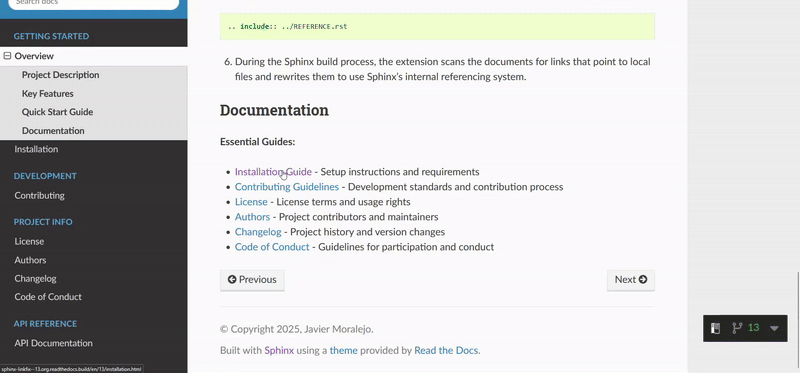The width and height of the screenshot is (800, 373).
Task: Open Changelog page from sidebar
Action: click(x=35, y=279)
